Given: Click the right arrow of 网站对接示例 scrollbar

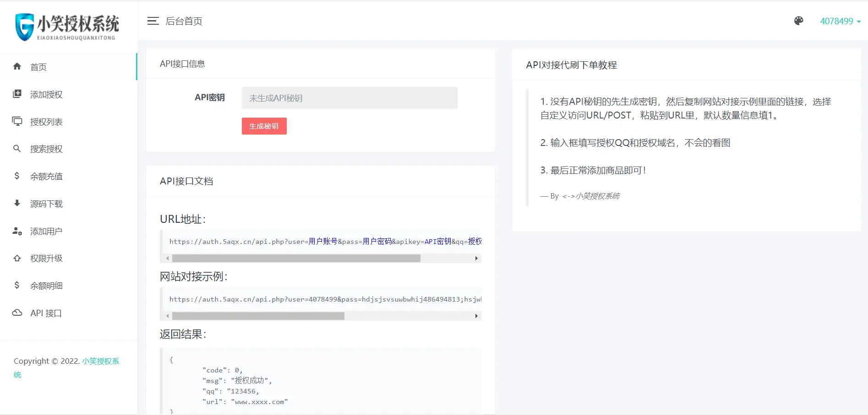Looking at the screenshot, I should tap(476, 316).
